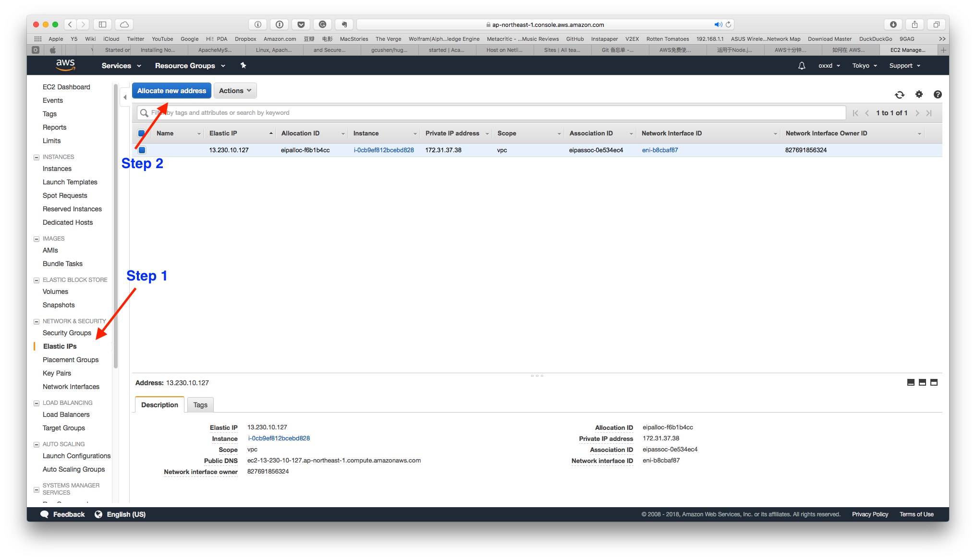Image resolution: width=976 pixels, height=560 pixels.
Task: Show all tabs overview icon
Action: (937, 24)
